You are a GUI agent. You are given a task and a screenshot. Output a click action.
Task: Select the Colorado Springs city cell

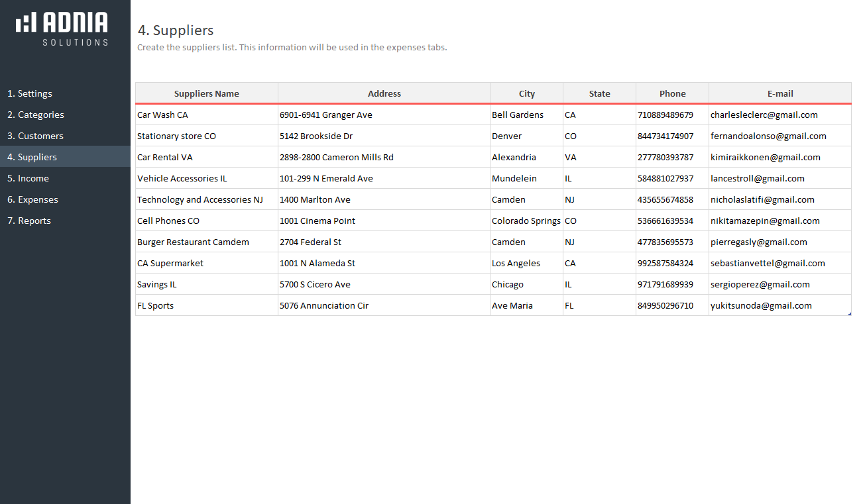(526, 221)
